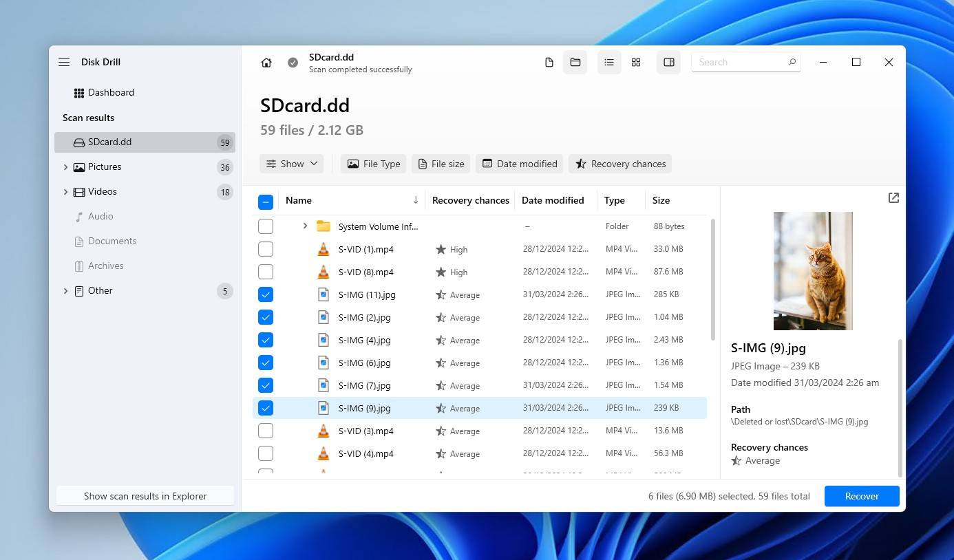The height and width of the screenshot is (560, 954).
Task: Sort by Size column header
Action: (x=661, y=200)
